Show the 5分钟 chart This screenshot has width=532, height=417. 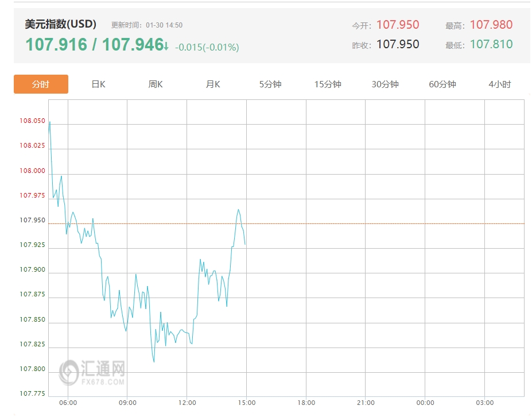point(270,84)
